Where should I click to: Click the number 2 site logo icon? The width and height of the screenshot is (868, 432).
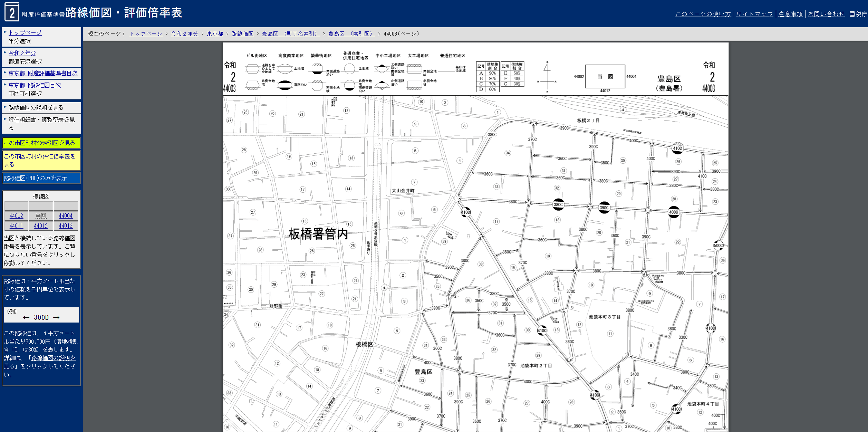(12, 12)
